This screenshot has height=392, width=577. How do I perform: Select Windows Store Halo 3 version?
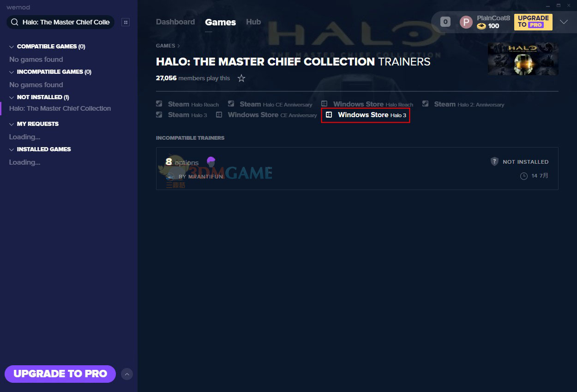tap(366, 115)
